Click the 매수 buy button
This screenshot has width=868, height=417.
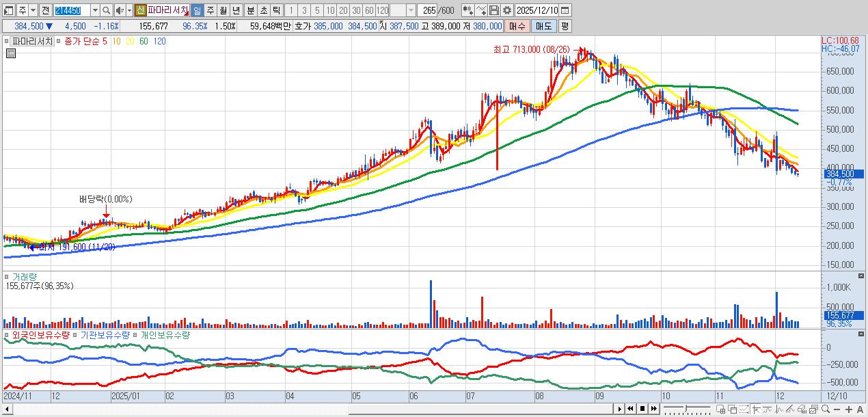517,26
